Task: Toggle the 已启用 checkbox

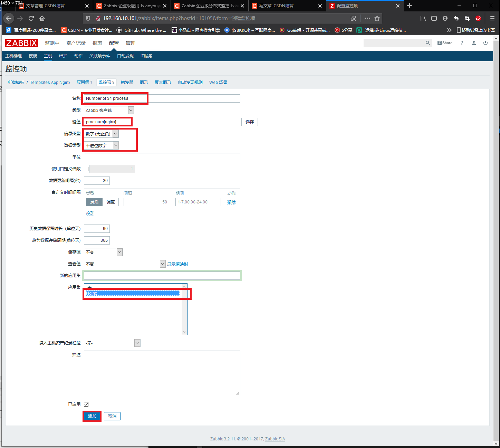Action: click(x=86, y=404)
